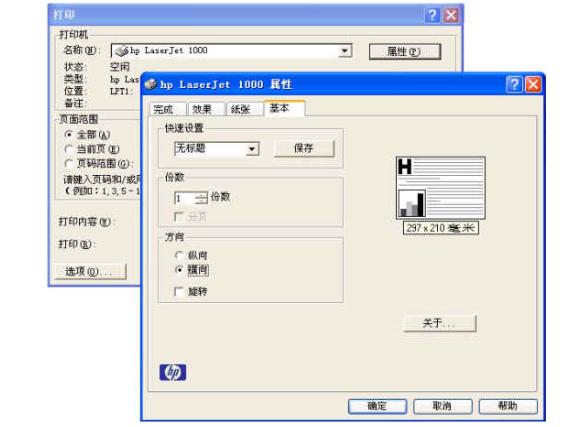This screenshot has height=427, width=585.
Task: Switch to the 纸张 tab
Action: (244, 109)
